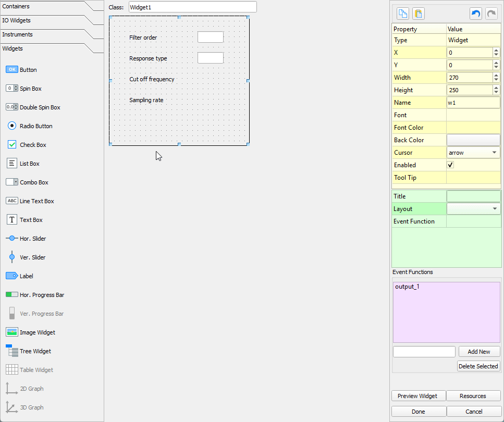Pick the Combo Box widget tool
The height and width of the screenshot is (422, 504).
coord(30,182)
